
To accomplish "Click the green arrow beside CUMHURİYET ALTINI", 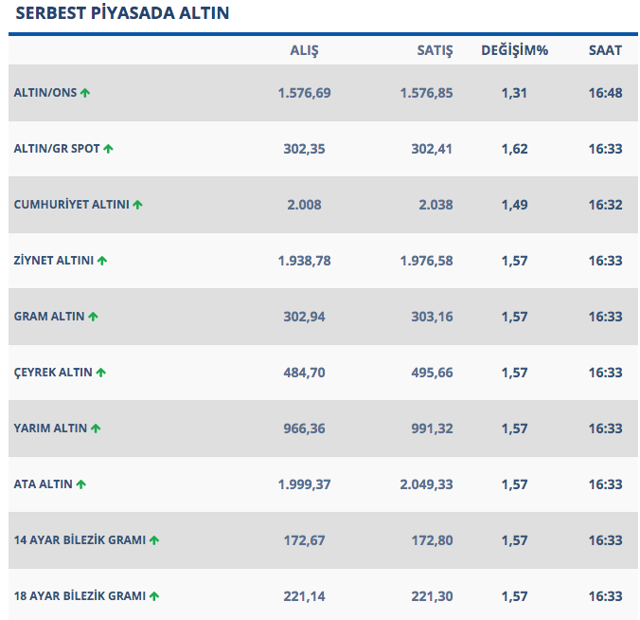I will click(x=138, y=205).
